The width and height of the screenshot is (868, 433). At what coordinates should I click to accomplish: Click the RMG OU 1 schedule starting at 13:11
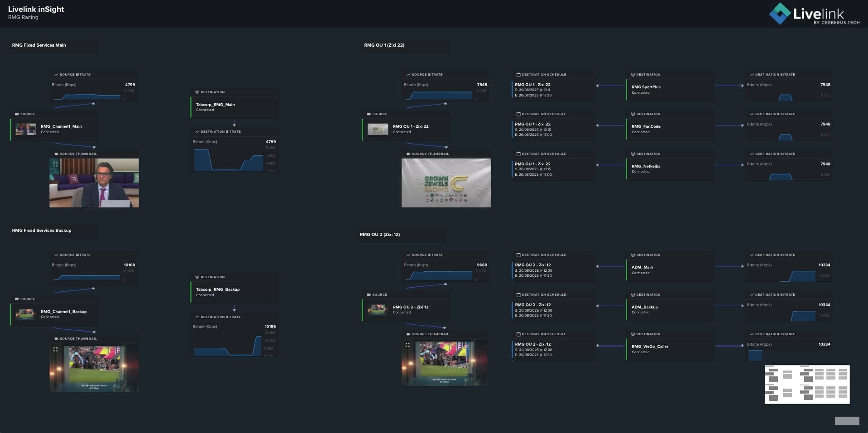[553, 90]
